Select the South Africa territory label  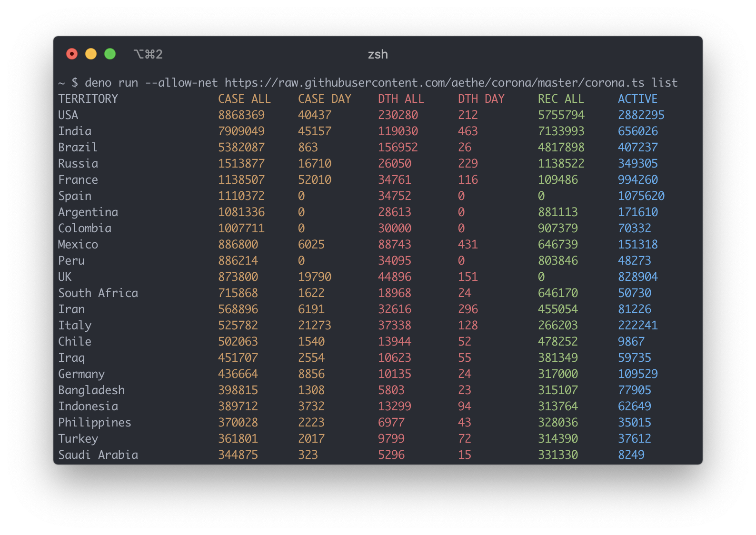(x=98, y=293)
